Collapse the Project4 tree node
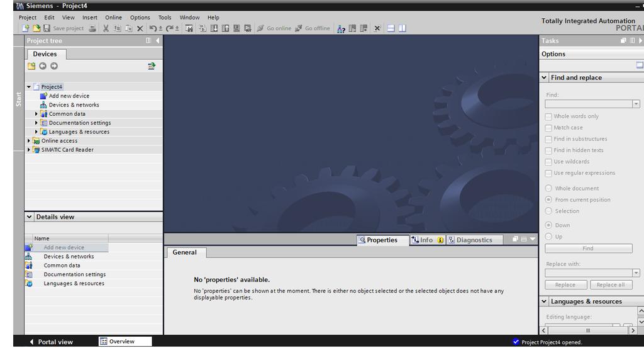The image size is (644, 348). (x=29, y=87)
